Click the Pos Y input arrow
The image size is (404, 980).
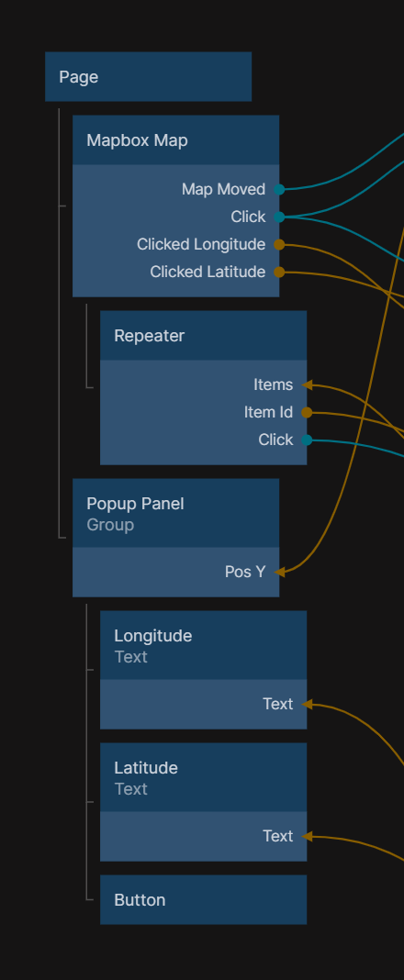(x=279, y=572)
